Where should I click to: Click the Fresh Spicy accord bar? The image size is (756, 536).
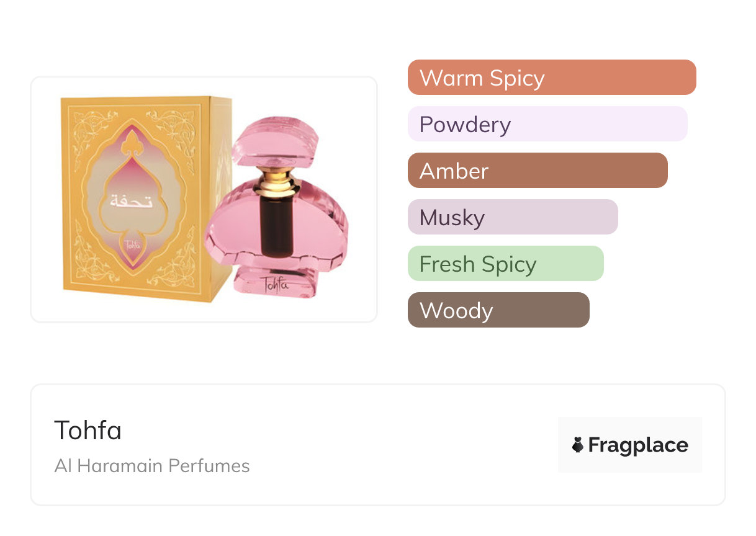tap(505, 264)
